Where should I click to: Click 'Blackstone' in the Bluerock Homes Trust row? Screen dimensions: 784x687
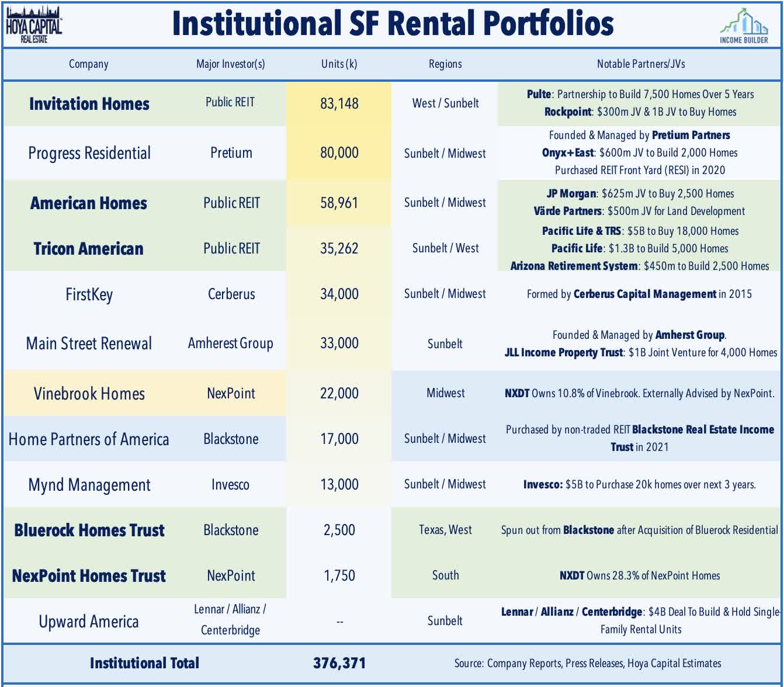231,530
